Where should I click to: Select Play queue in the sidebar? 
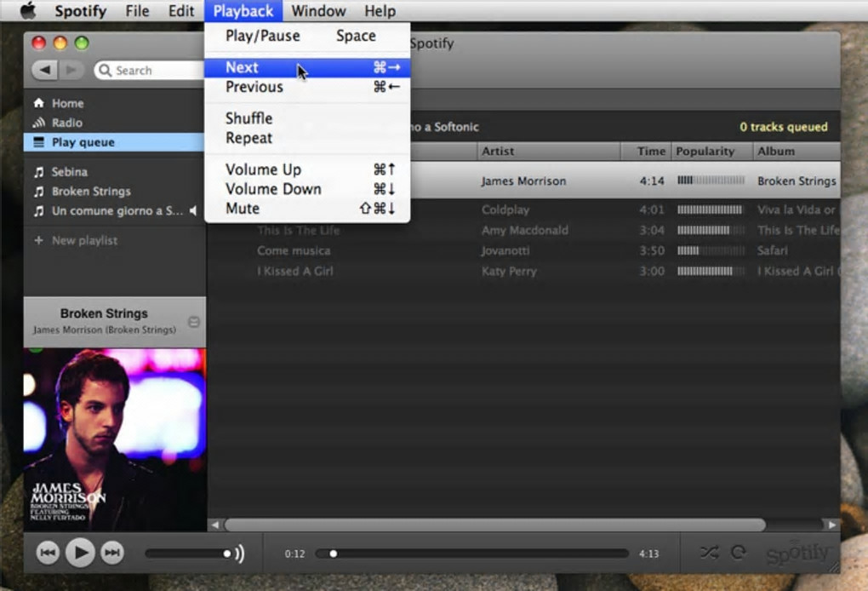[x=115, y=142]
